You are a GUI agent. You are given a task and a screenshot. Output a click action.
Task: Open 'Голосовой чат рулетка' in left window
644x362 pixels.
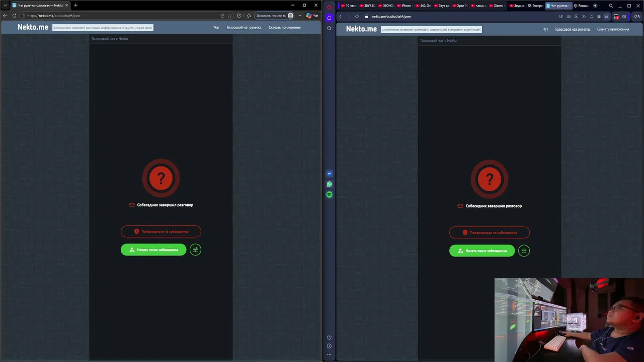(244, 28)
